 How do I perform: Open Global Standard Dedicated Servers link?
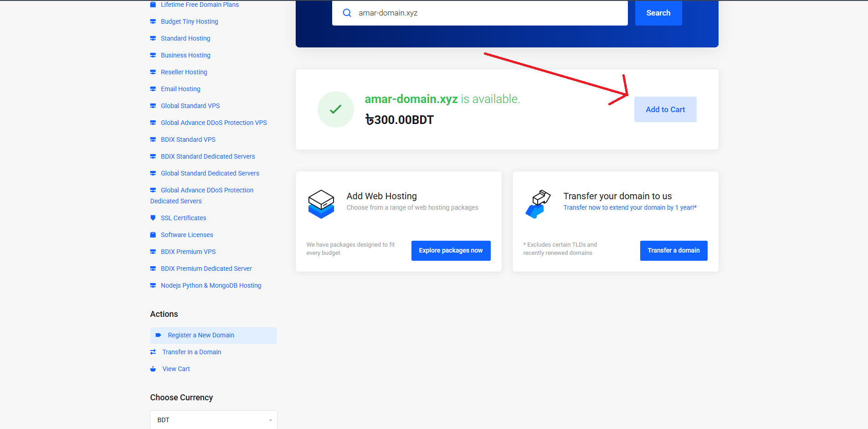[x=210, y=173]
